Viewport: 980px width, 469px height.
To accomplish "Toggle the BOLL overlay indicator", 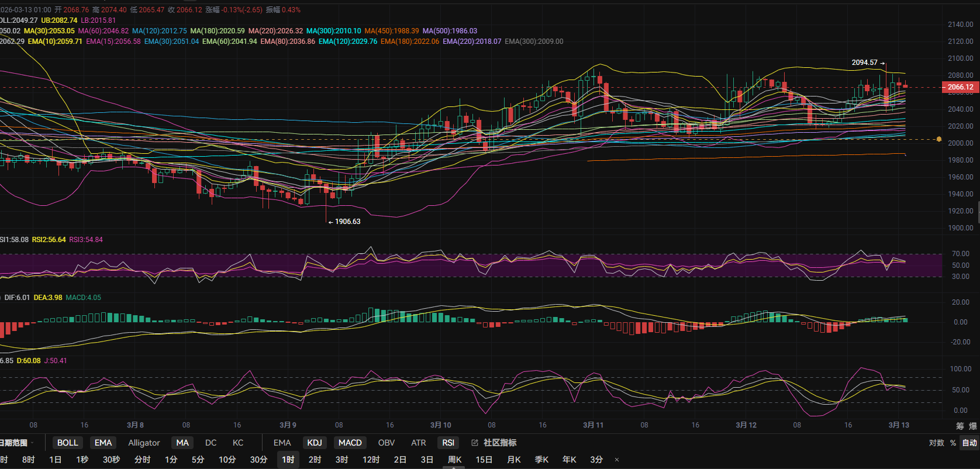I will pos(67,443).
